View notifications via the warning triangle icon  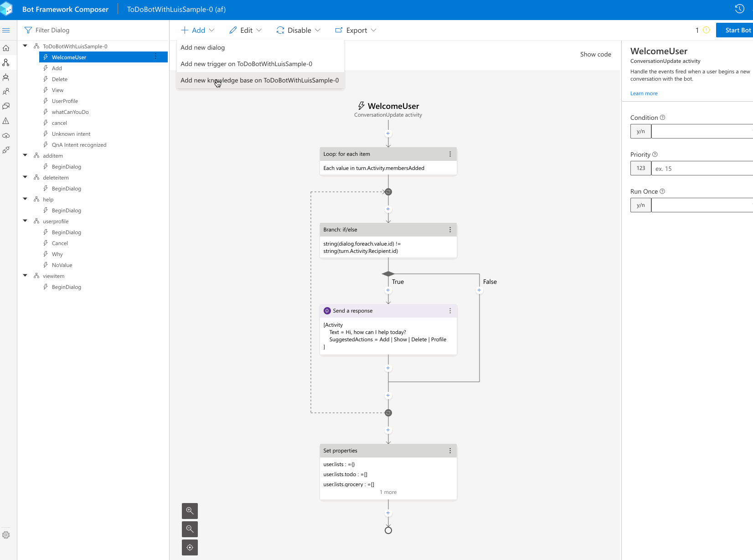[6, 121]
